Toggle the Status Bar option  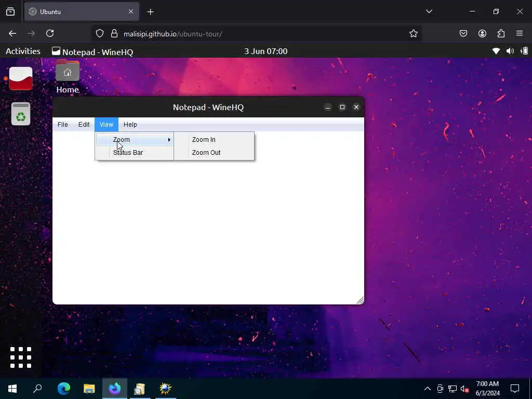(x=135, y=153)
